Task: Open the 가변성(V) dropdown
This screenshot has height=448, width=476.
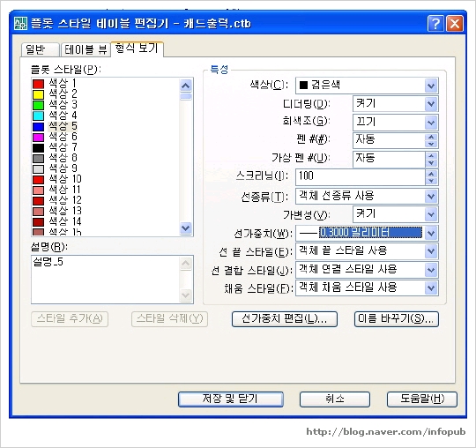Action: (431, 214)
